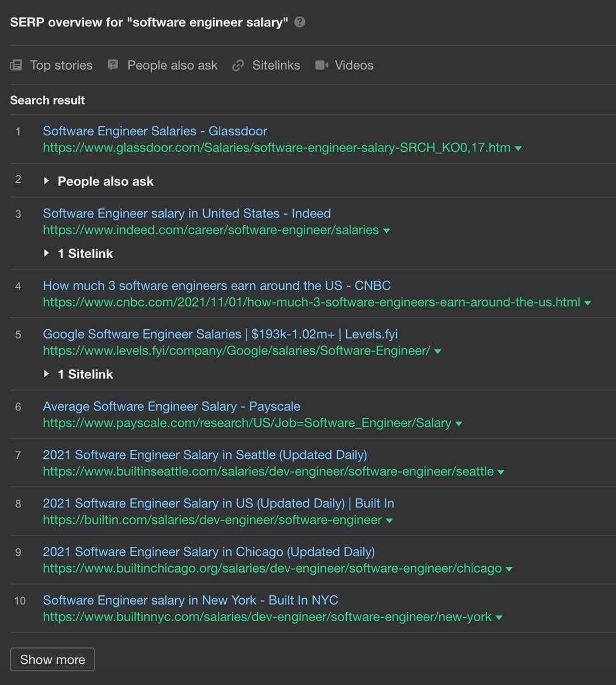This screenshot has height=685, width=616.
Task: Click the payscale.com green URL
Action: tap(247, 423)
